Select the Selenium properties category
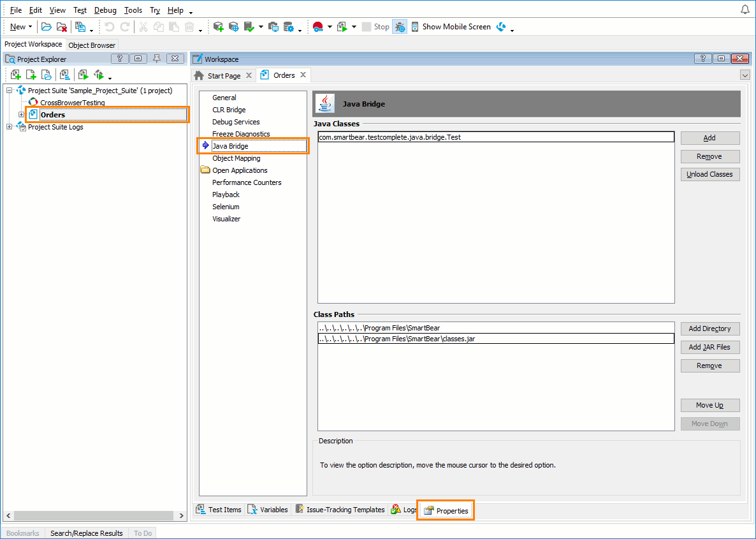Image resolution: width=756 pixels, height=539 pixels. click(226, 207)
